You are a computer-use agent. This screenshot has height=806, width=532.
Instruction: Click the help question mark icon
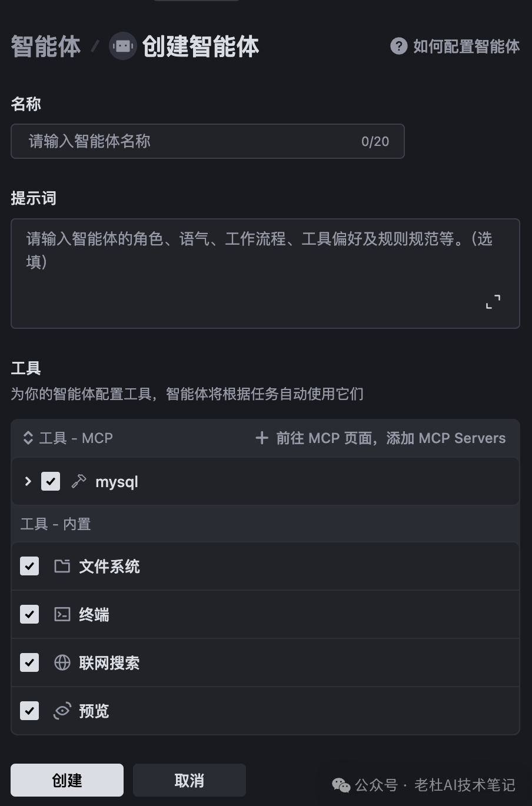coord(398,46)
